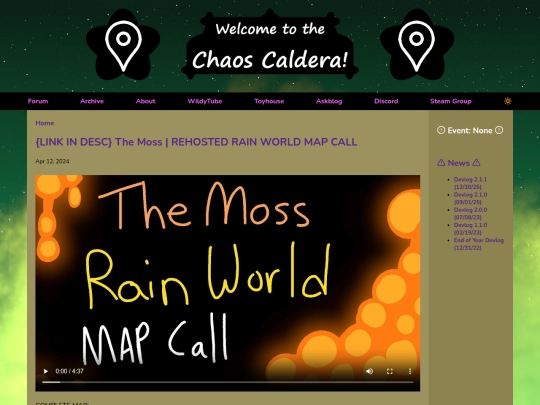
Task: Open End of Year Devlog (12/31/22) link
Action: (479, 244)
